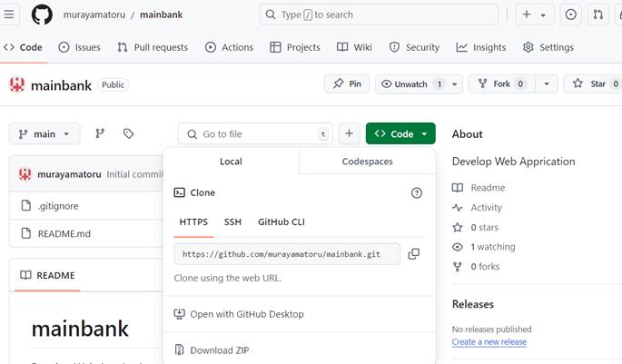
Task: Click the mainbank repository title
Action: pyautogui.click(x=61, y=85)
